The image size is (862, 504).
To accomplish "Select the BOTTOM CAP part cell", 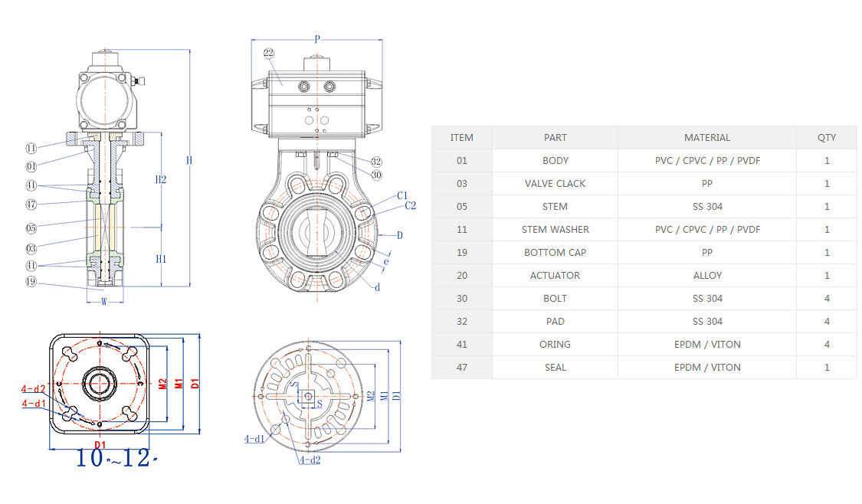I will [x=555, y=253].
